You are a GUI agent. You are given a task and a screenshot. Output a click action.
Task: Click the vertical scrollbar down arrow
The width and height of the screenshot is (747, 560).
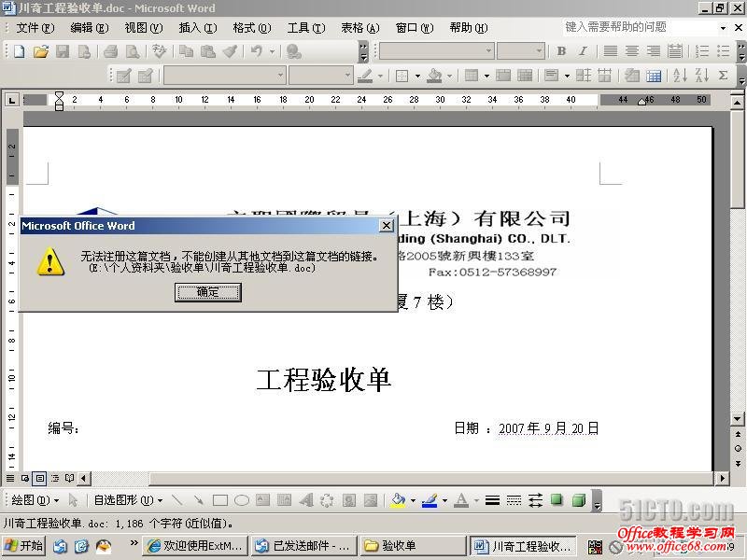[737, 419]
